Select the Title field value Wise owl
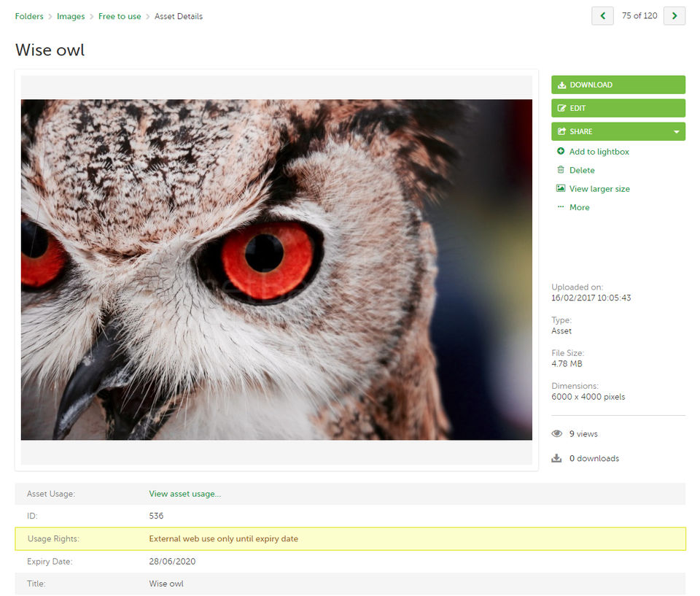 [x=166, y=584]
